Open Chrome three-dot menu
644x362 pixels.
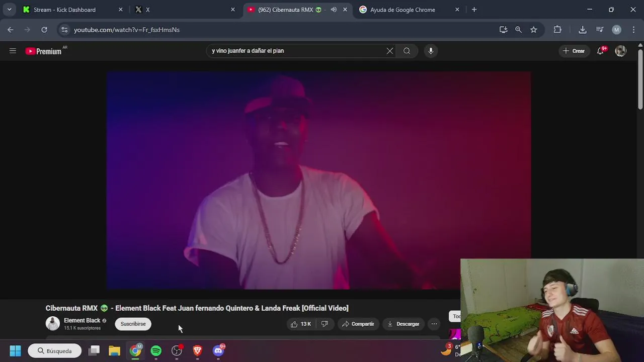point(633,30)
